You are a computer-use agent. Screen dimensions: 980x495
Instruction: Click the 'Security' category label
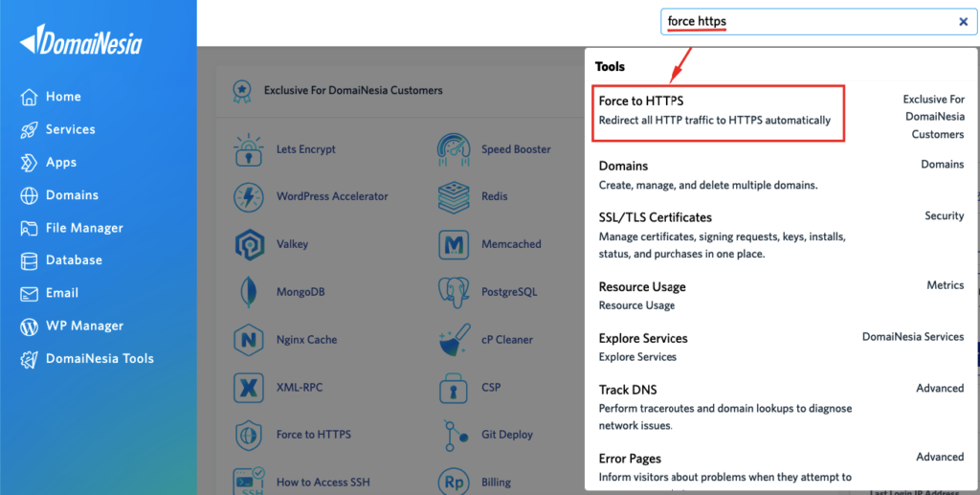945,216
